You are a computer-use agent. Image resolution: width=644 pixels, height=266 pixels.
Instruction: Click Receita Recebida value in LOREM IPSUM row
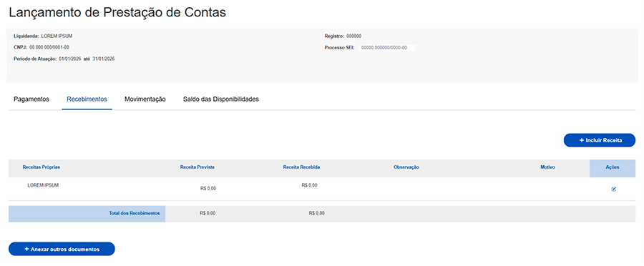(x=309, y=185)
